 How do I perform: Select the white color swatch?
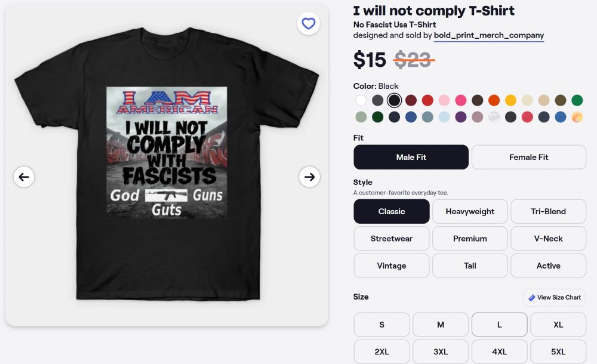tap(361, 100)
